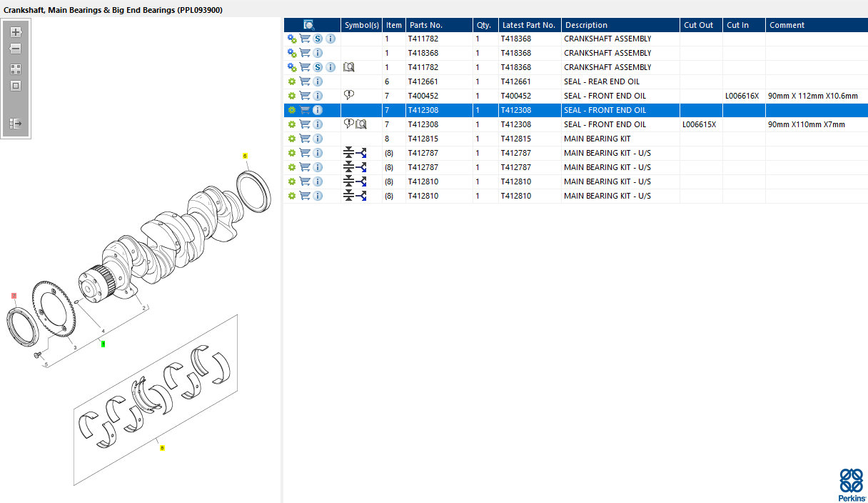This screenshot has width=868, height=503.
Task: Open info icon in T412308 row with L006615X
Action: [x=318, y=124]
